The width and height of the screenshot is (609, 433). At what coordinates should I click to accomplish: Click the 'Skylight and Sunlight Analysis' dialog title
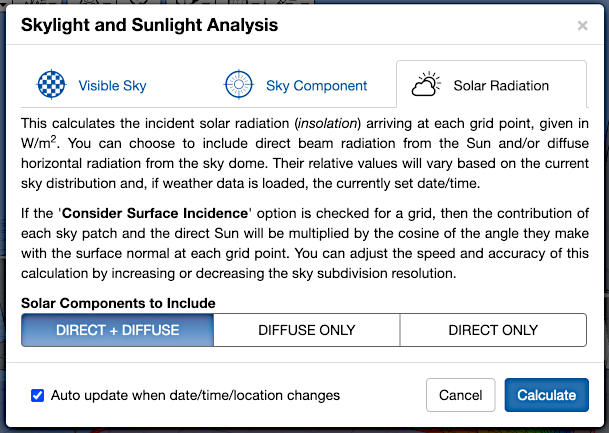[150, 24]
